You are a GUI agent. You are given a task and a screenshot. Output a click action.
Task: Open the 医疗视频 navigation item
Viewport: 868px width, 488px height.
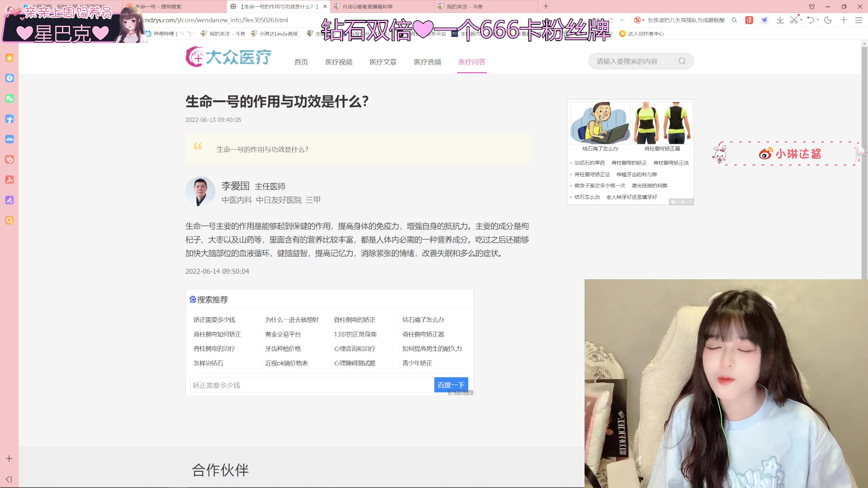tap(339, 62)
